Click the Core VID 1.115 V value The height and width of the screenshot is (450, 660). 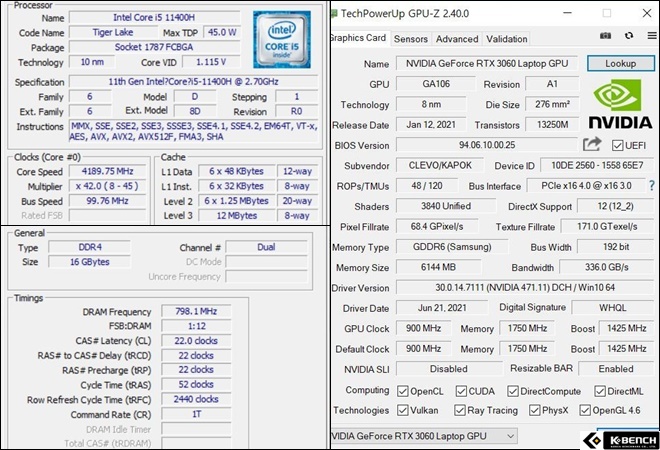211,62
